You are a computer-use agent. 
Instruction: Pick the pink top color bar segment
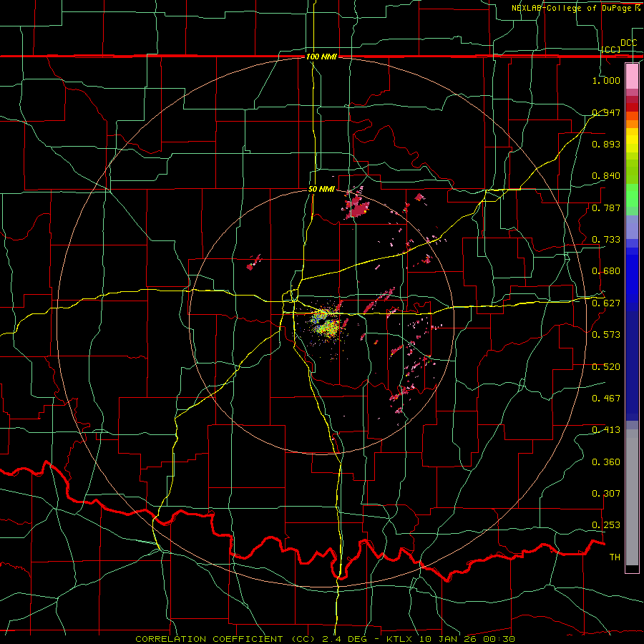pos(632,77)
